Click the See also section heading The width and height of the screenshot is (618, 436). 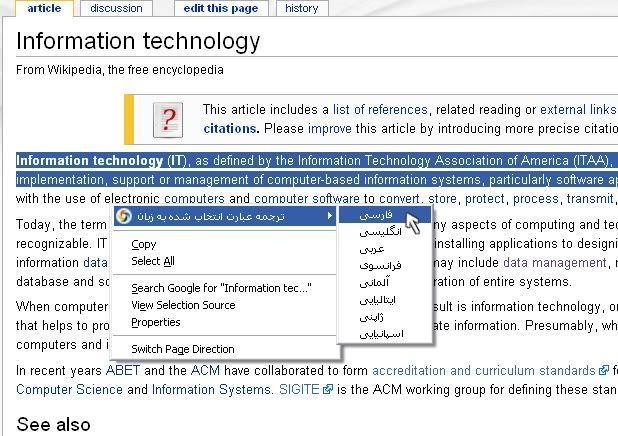54,424
